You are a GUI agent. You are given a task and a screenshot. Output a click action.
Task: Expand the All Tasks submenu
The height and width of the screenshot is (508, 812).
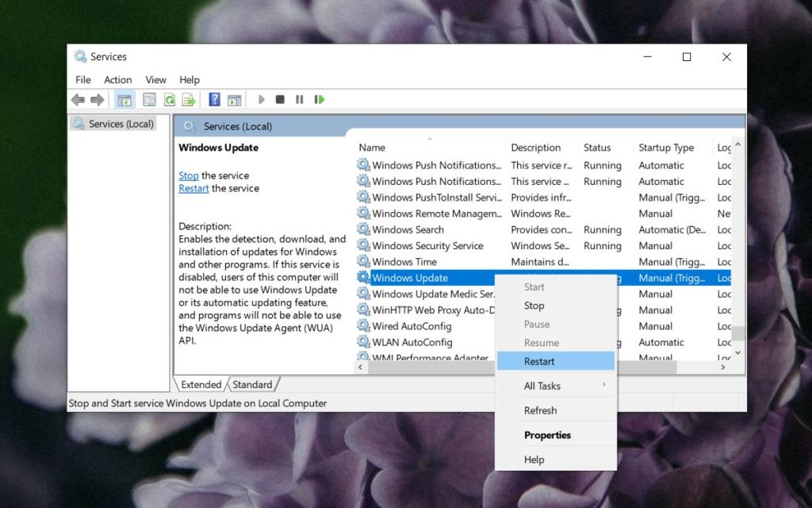542,386
